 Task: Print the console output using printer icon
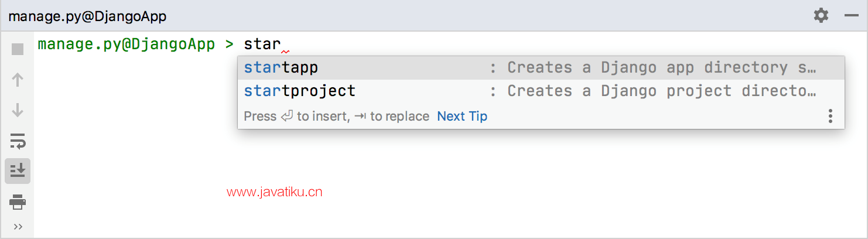(x=18, y=202)
